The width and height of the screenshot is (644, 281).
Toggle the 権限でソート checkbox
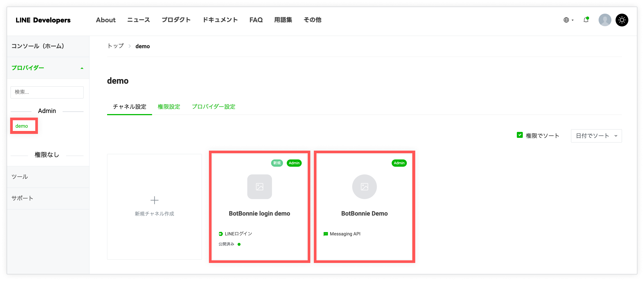520,135
